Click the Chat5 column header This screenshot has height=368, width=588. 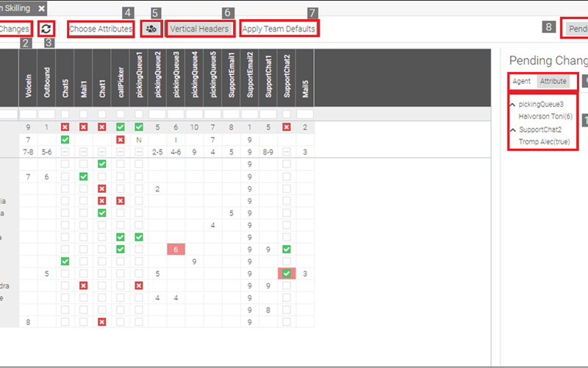[65, 78]
